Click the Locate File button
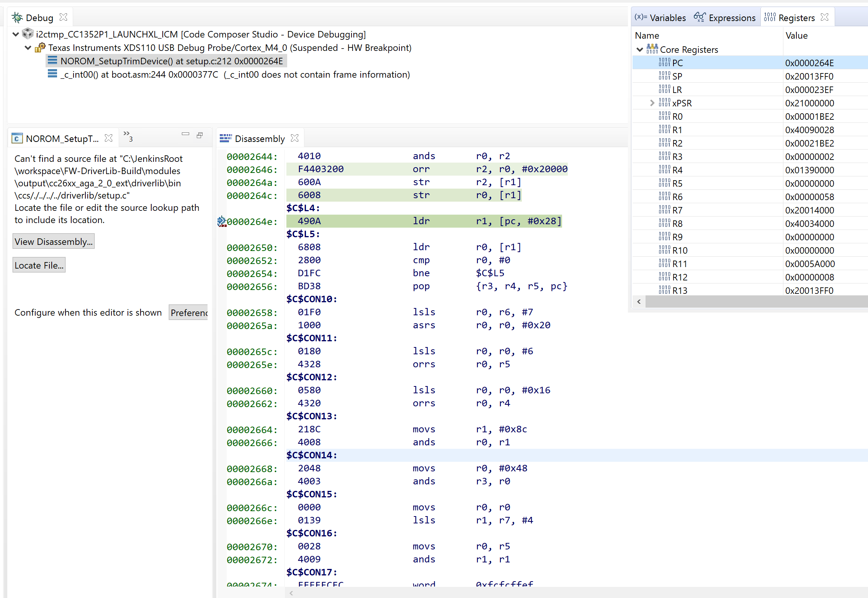868x598 pixels. pyautogui.click(x=39, y=265)
